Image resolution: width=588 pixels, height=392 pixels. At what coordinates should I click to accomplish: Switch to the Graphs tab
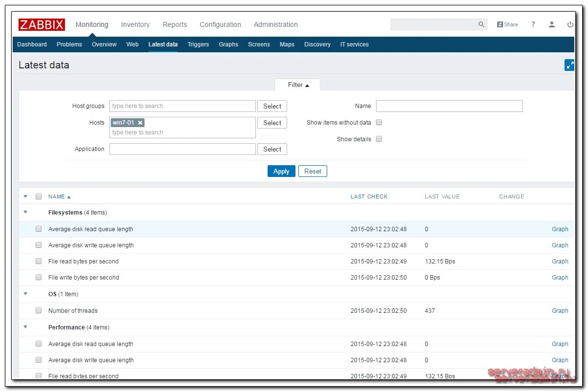click(229, 44)
